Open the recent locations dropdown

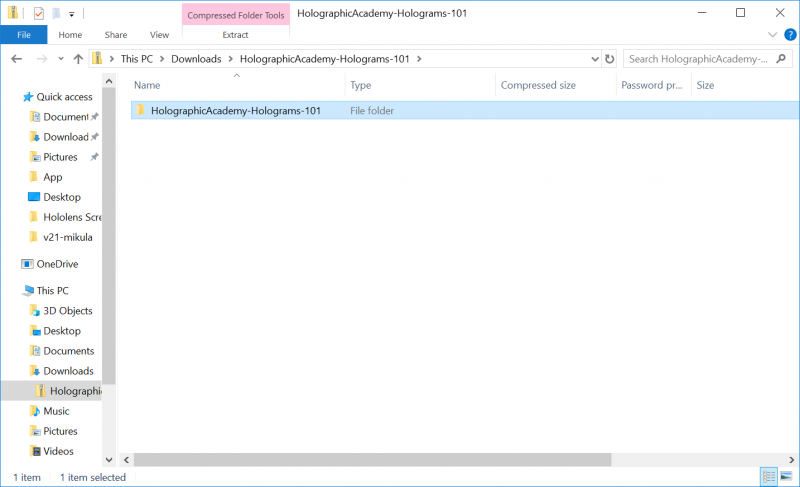coord(61,59)
